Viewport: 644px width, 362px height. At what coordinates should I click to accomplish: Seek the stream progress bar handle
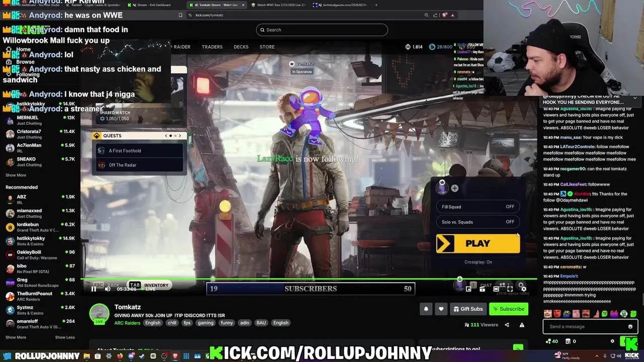coord(459,279)
